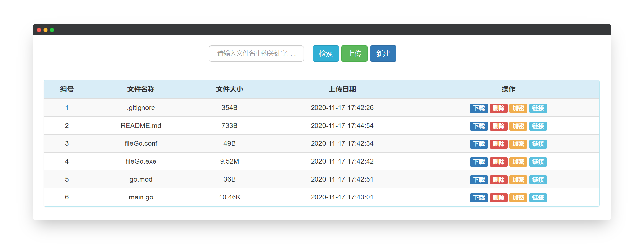Delete the .gitignore file
644x244 pixels.
pyautogui.click(x=499, y=108)
